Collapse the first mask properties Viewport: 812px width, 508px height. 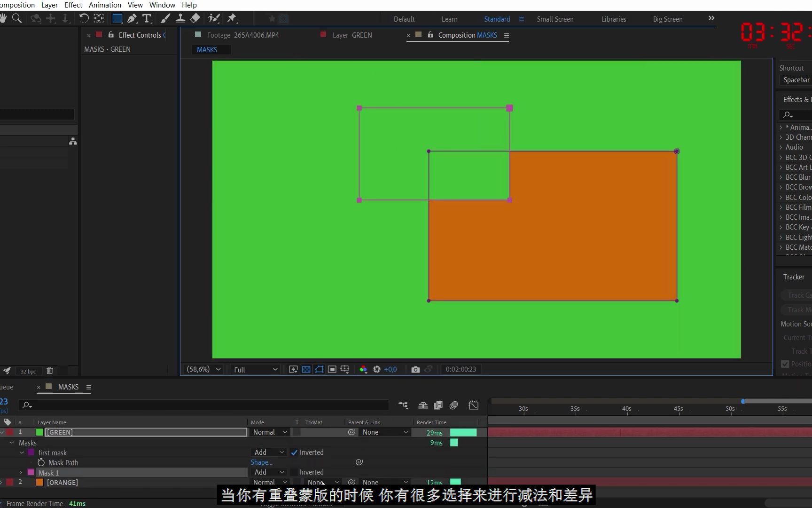click(x=22, y=452)
